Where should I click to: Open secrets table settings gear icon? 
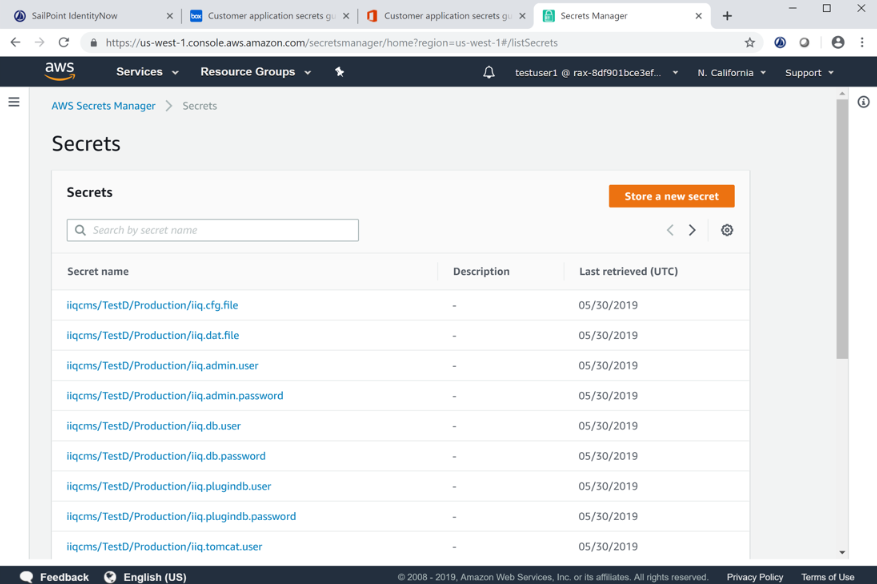(727, 230)
